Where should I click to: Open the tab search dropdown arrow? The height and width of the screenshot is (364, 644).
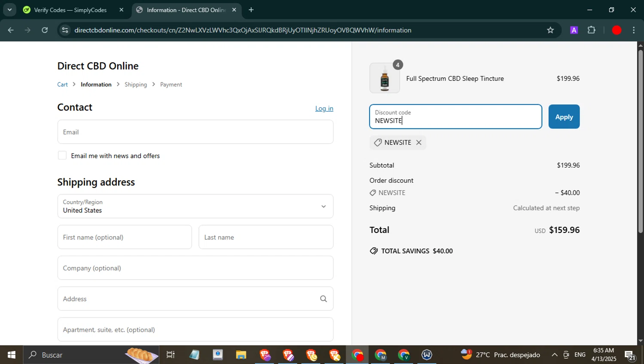point(9,9)
